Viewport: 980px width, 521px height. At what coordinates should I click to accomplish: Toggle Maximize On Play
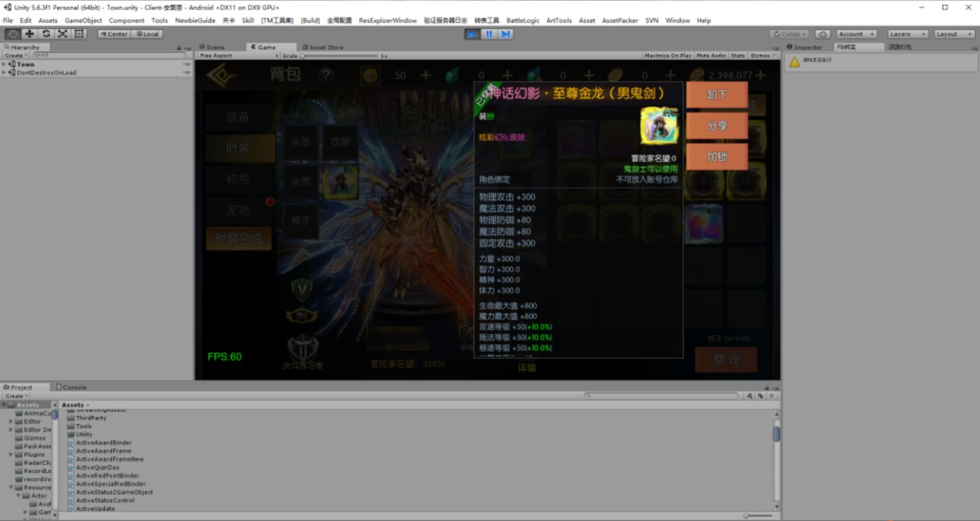click(667, 55)
